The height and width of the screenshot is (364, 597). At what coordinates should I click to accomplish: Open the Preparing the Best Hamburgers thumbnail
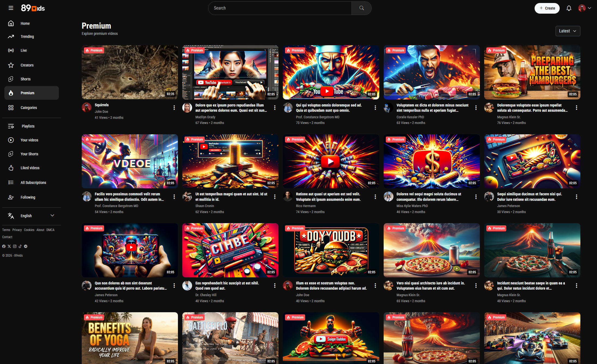coord(532,72)
